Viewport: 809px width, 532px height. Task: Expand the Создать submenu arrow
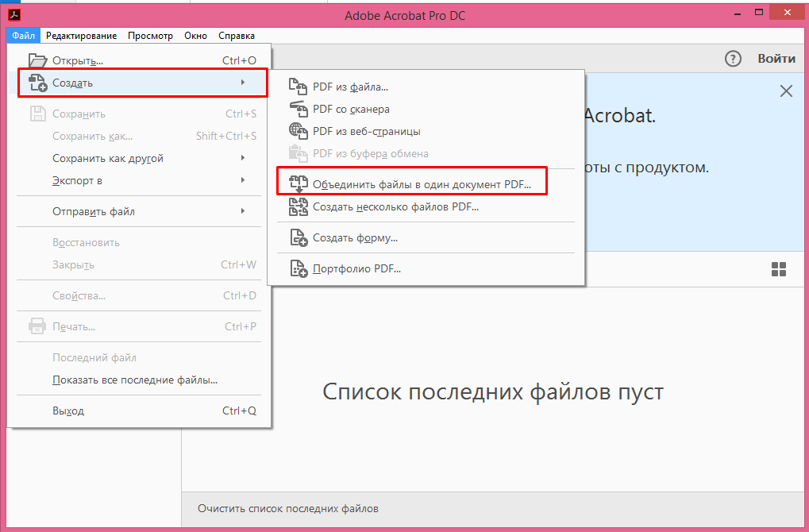coord(242,83)
